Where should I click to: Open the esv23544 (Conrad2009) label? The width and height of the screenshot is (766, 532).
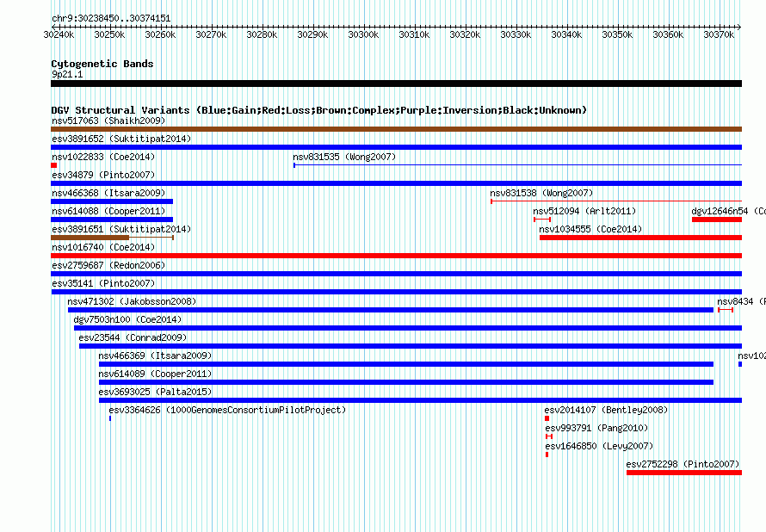[x=133, y=337]
